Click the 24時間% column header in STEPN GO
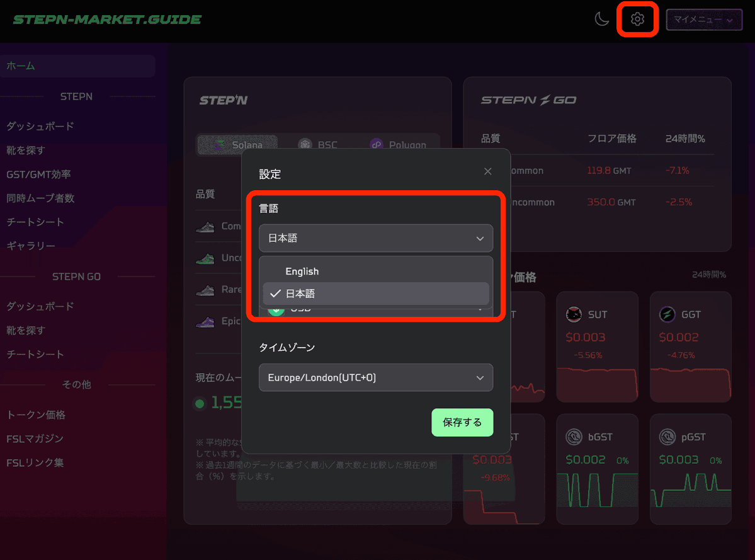Screen dimensions: 755x560 coord(684,139)
